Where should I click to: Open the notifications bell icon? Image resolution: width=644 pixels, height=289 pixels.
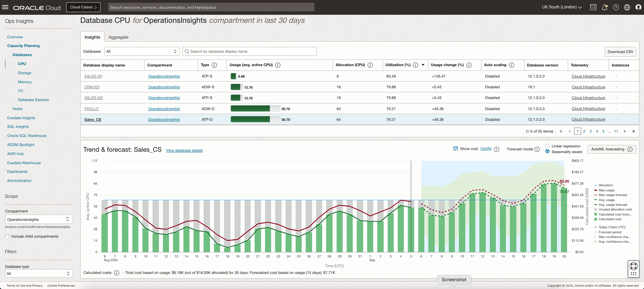[604, 7]
